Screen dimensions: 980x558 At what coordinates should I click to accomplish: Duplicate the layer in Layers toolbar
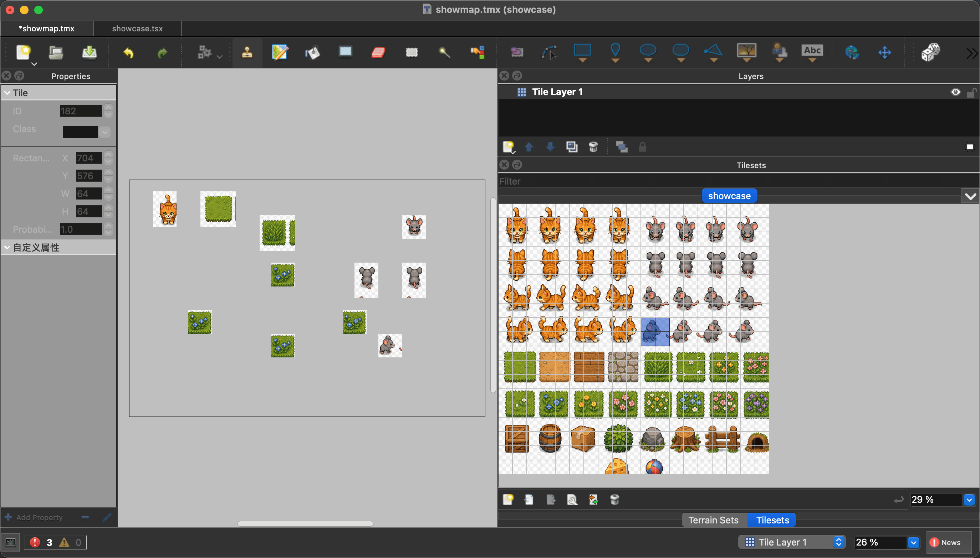(x=572, y=147)
